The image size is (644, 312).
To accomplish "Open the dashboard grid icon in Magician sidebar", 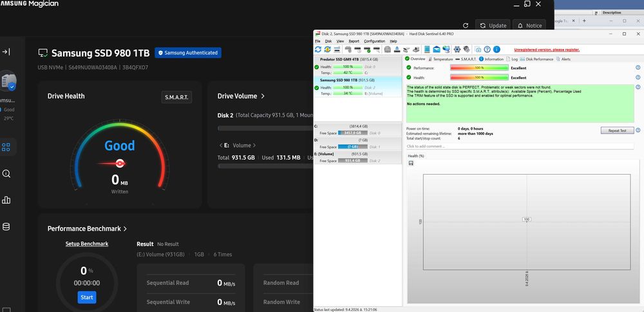I will coord(6,147).
